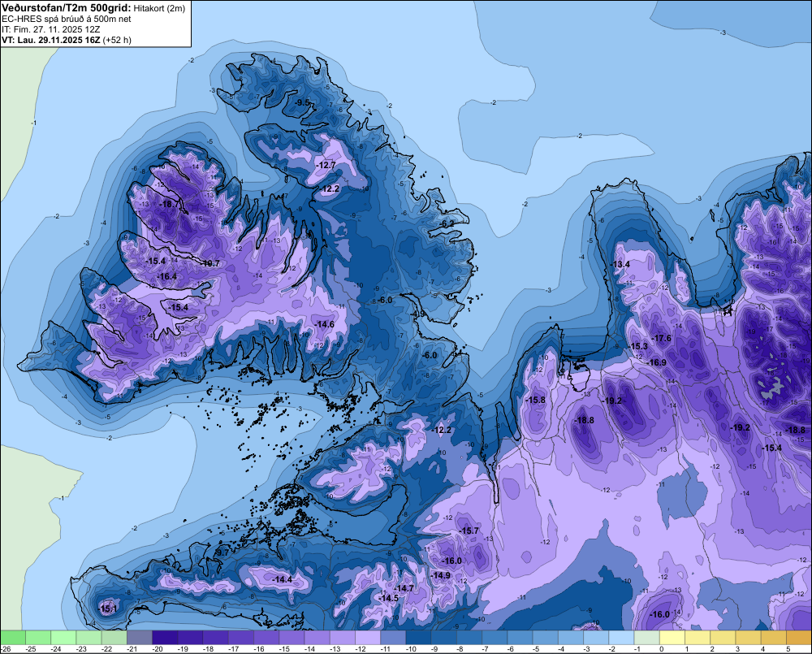Click the initial time 'IT: Fim. 27. 11. 2025 12Z'

pos(50,29)
